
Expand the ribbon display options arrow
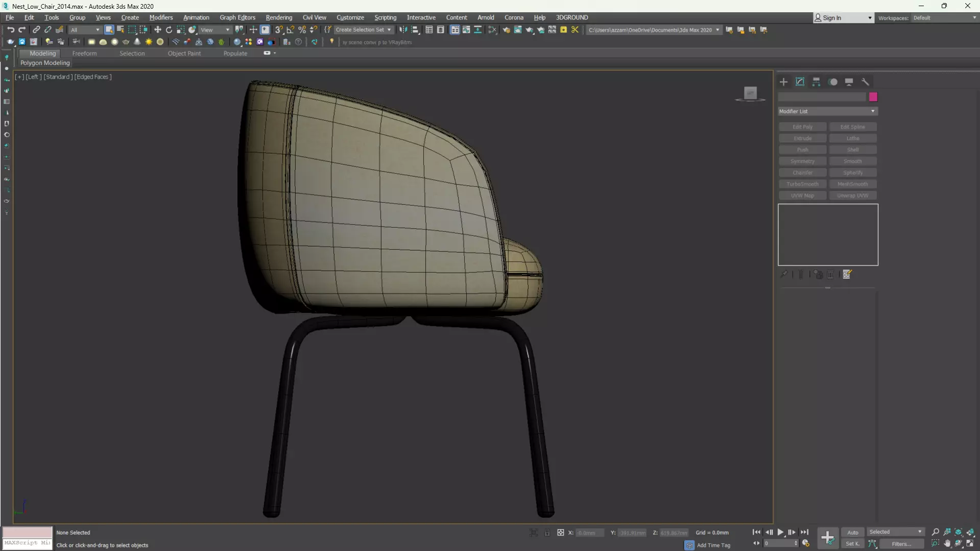275,53
